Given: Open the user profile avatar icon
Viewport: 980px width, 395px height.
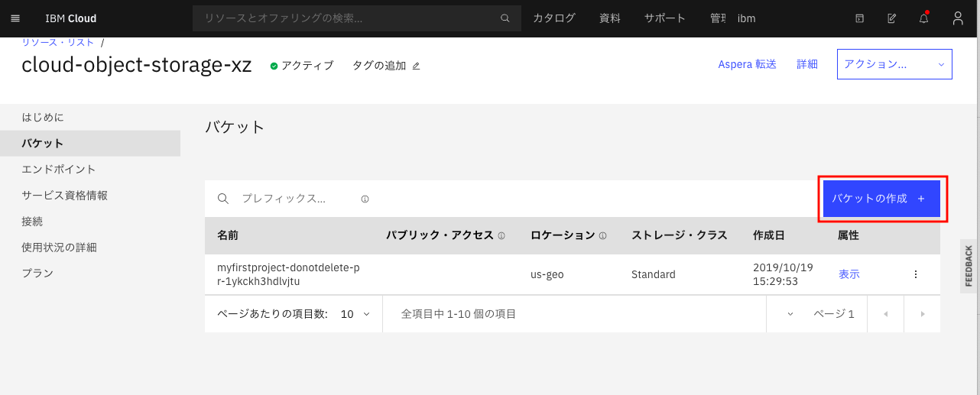Looking at the screenshot, I should pyautogui.click(x=958, y=18).
